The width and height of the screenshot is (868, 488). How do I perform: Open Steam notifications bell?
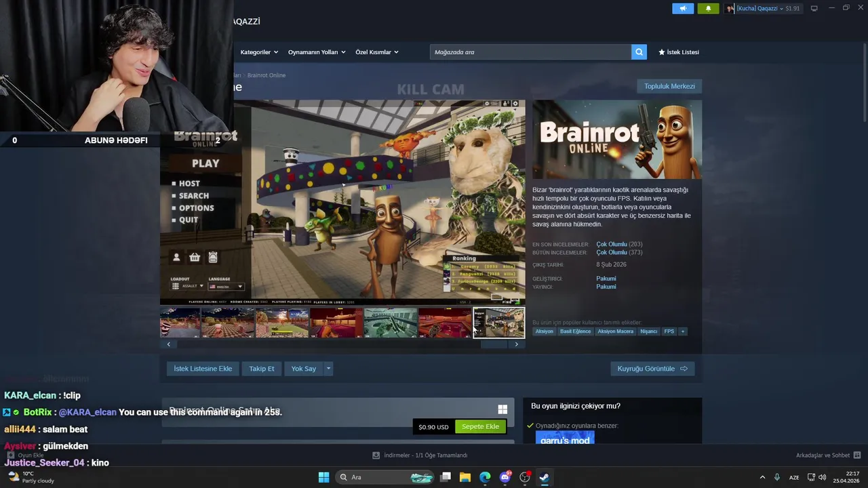(708, 8)
